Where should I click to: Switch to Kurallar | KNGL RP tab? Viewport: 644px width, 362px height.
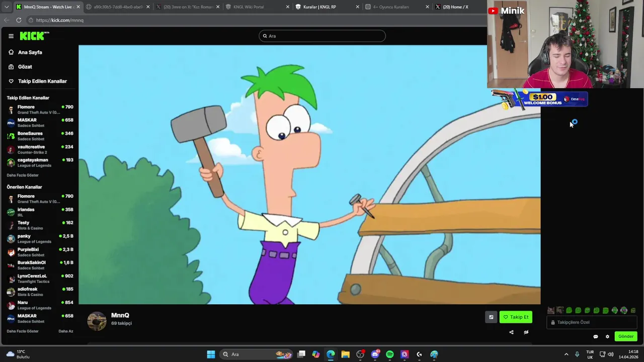(328, 7)
